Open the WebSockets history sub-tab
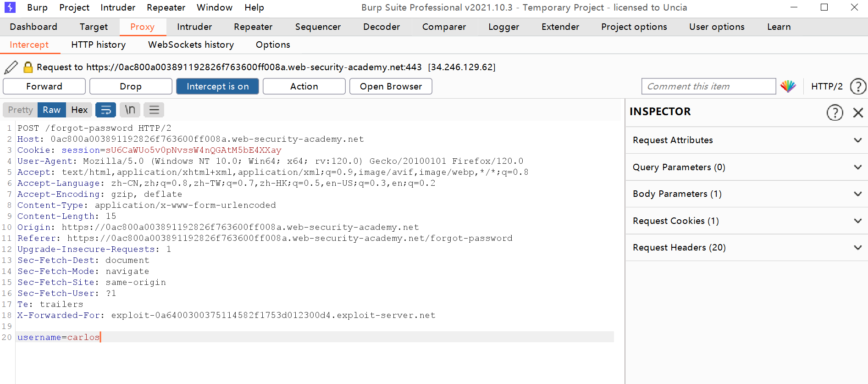Image resolution: width=868 pixels, height=384 pixels. pos(191,45)
